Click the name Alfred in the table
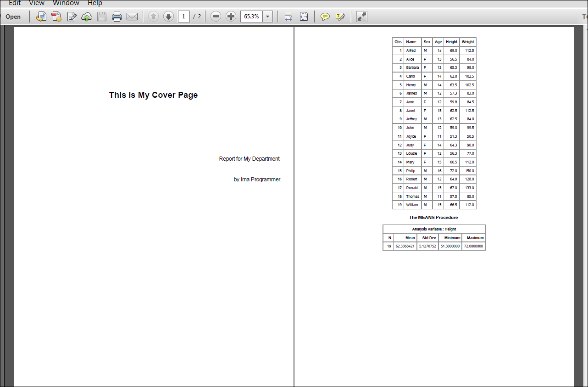The height and width of the screenshot is (387, 588). [411, 50]
